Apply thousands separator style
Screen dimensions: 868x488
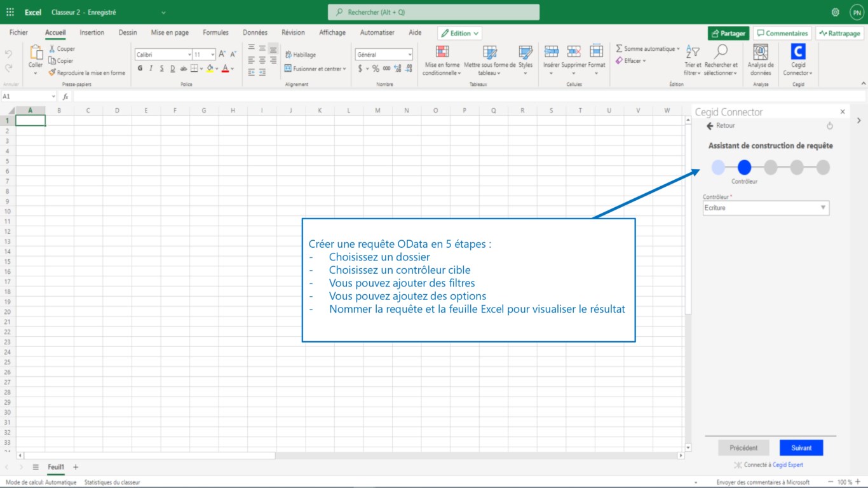point(386,69)
